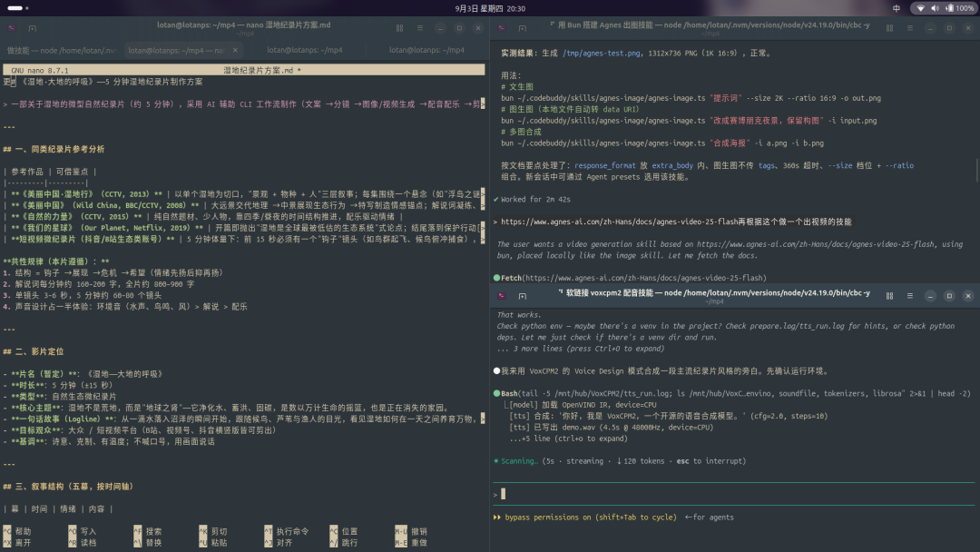Click the Activities pill in the top bar
The width and height of the screenshot is (980, 552).
coord(17,8)
